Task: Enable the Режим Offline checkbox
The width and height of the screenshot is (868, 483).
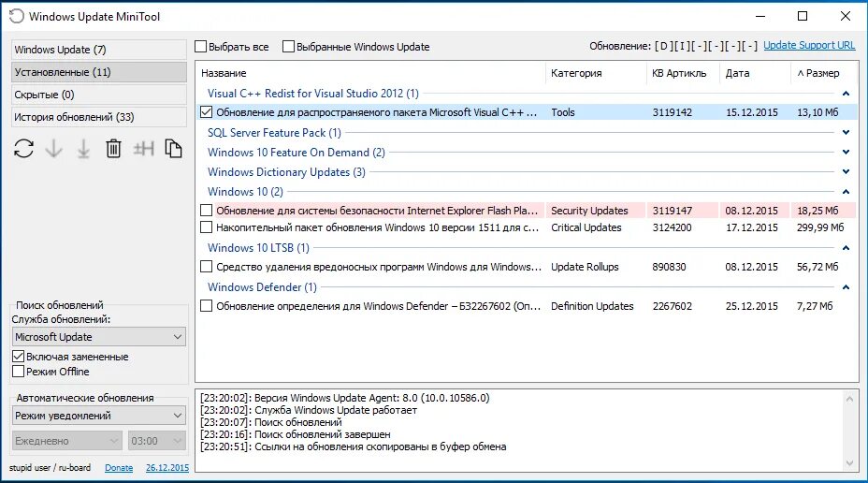Action: [19, 371]
